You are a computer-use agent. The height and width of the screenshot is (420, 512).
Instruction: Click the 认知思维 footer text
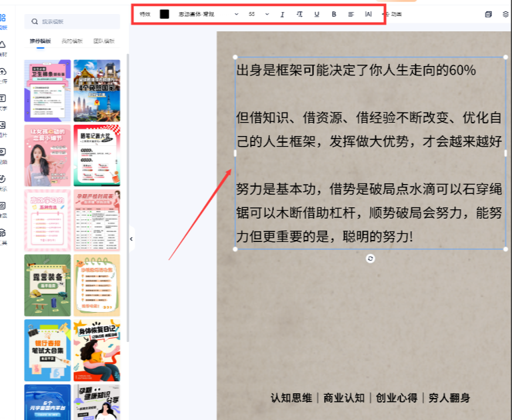coord(291,398)
